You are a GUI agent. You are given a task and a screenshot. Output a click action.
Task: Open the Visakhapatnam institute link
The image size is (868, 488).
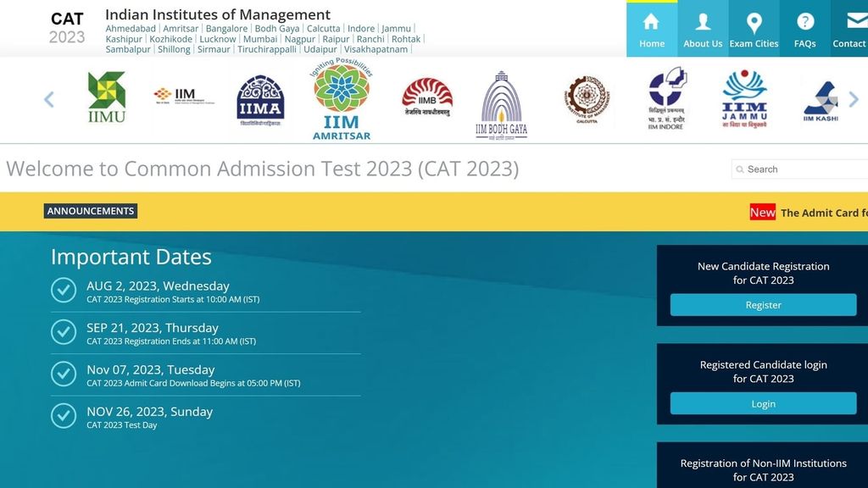(376, 49)
